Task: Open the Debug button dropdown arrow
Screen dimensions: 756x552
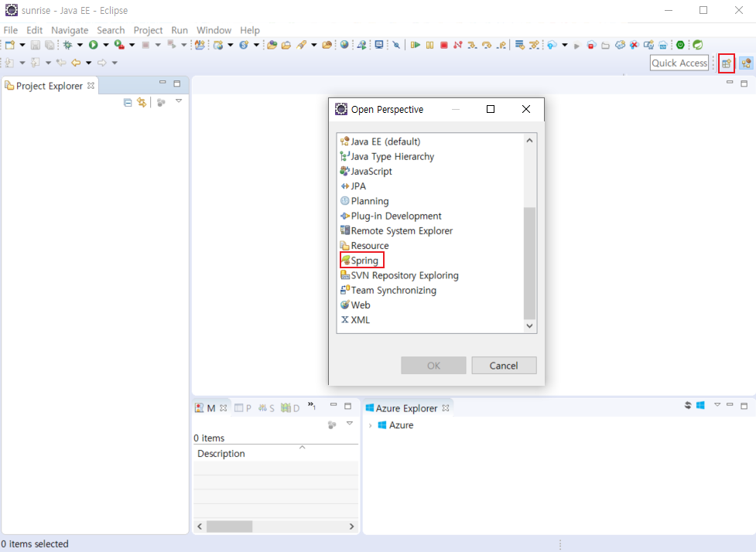Action: pos(80,45)
